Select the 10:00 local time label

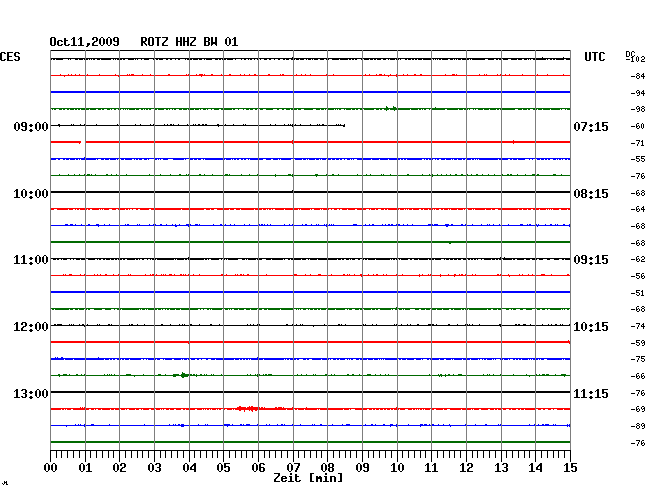31,194
